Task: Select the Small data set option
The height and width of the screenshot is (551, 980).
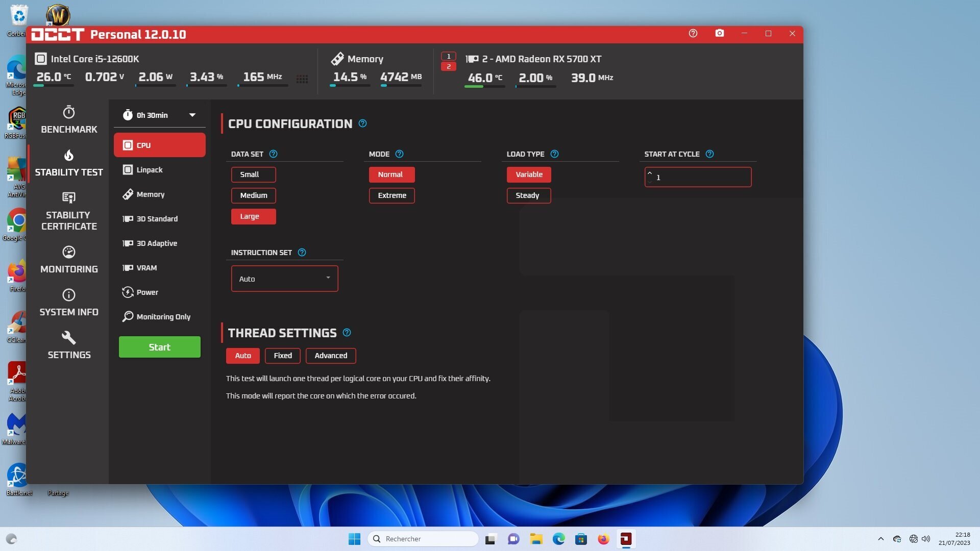Action: point(253,174)
